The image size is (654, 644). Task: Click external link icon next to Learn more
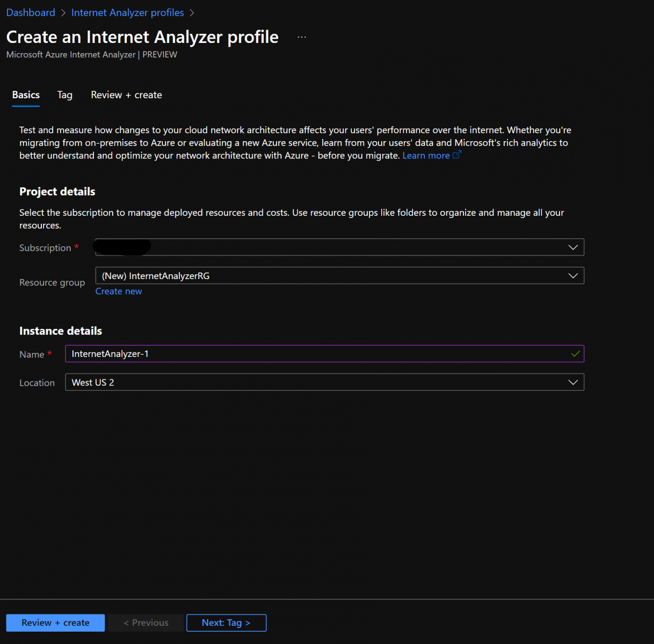pyautogui.click(x=457, y=155)
